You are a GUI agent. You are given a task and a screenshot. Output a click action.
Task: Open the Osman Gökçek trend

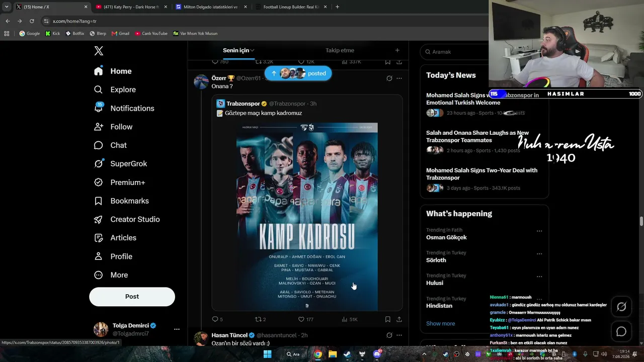446,237
